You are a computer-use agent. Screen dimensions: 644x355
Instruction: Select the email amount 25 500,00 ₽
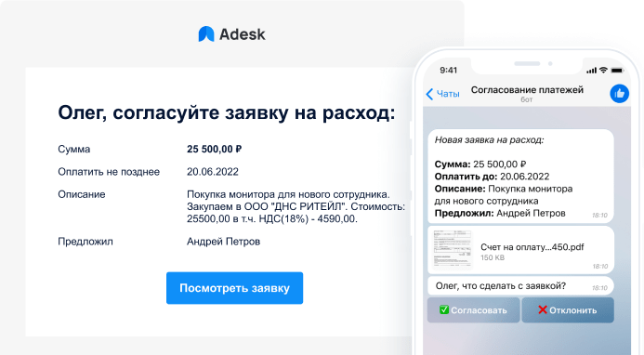[215, 149]
